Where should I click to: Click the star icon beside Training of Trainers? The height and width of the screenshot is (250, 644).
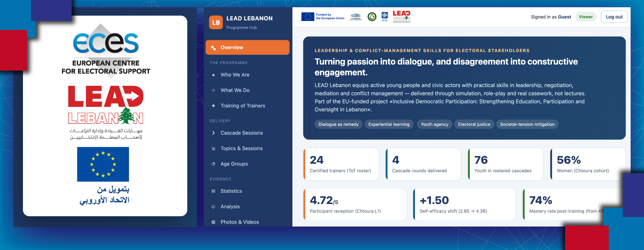tap(213, 106)
